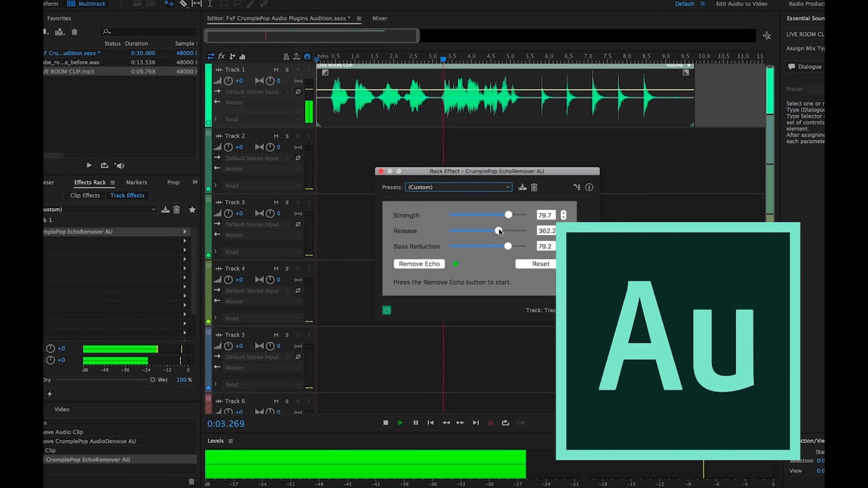Mute Track 4 with the M button
The image size is (868, 488).
[x=276, y=269]
